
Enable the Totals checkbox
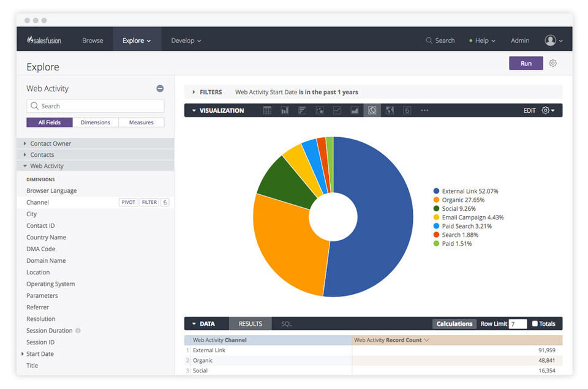[x=535, y=323]
